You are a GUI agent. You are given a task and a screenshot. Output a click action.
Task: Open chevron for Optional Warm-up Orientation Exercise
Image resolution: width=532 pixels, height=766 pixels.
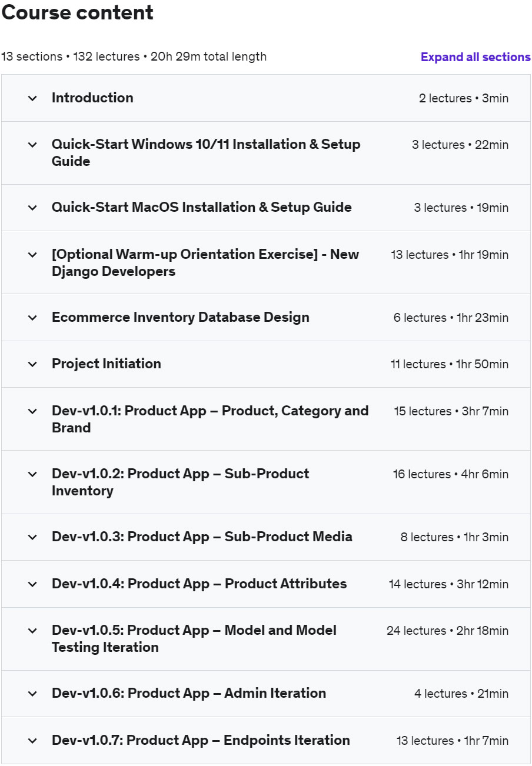coord(32,255)
